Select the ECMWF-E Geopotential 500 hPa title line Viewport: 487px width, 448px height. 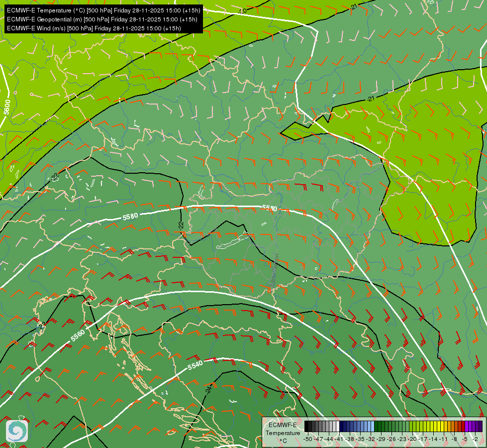coord(102,19)
